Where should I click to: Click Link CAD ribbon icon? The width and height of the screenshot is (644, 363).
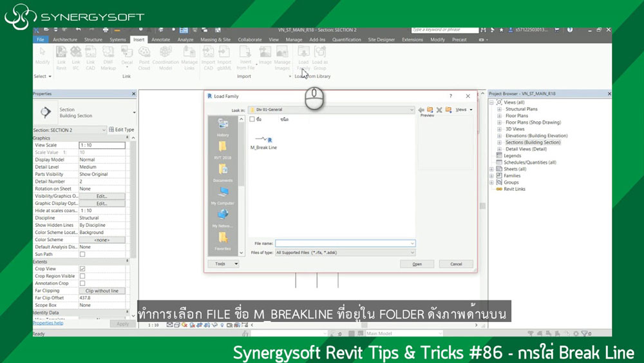pos(90,58)
